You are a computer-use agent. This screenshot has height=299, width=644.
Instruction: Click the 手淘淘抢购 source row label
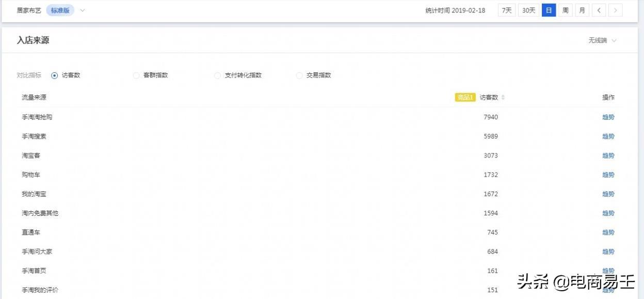point(37,117)
